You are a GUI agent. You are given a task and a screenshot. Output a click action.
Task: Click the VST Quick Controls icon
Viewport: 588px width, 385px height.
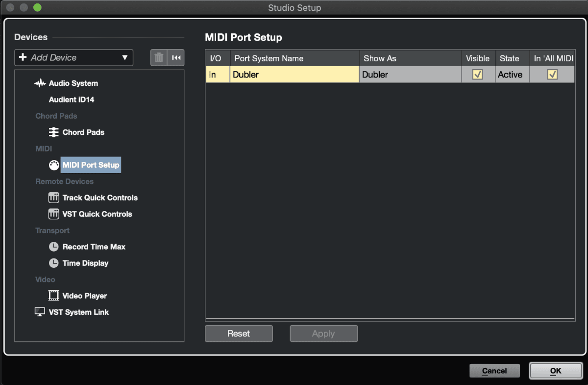[54, 214]
